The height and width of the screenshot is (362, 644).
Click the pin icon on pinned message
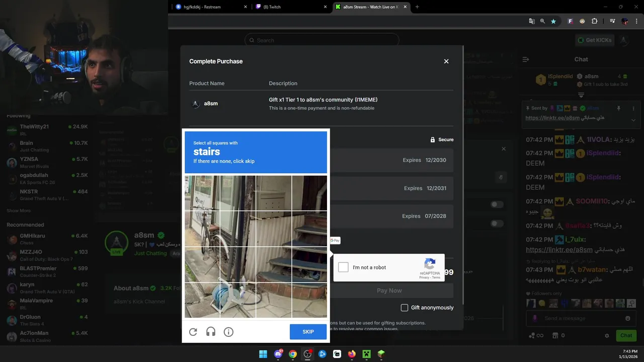pyautogui.click(x=618, y=108)
